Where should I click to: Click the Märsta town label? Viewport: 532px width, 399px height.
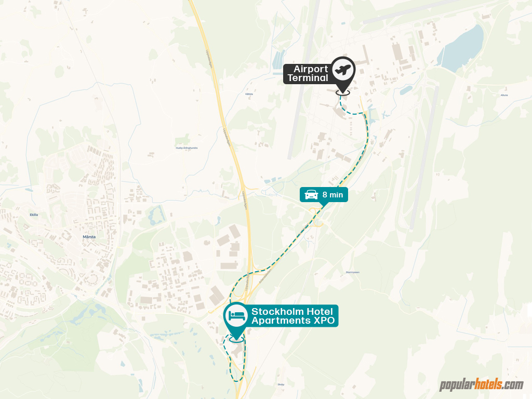[89, 237]
